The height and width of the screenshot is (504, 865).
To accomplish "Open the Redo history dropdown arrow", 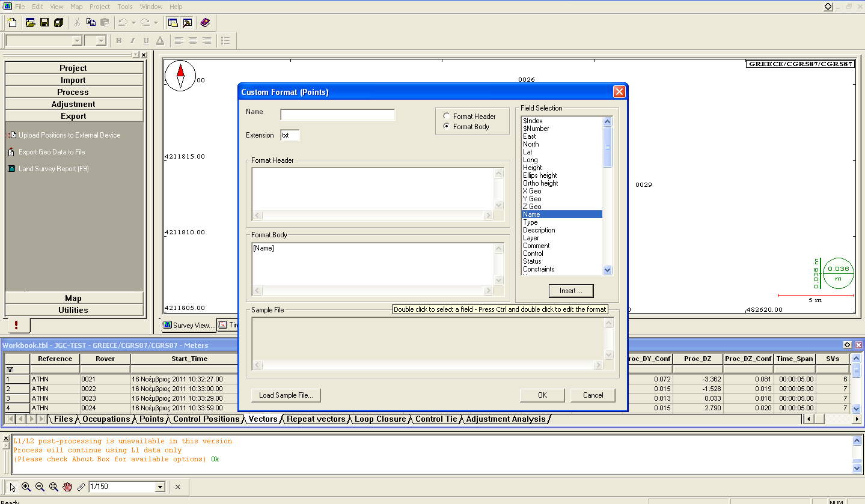I will click(156, 23).
